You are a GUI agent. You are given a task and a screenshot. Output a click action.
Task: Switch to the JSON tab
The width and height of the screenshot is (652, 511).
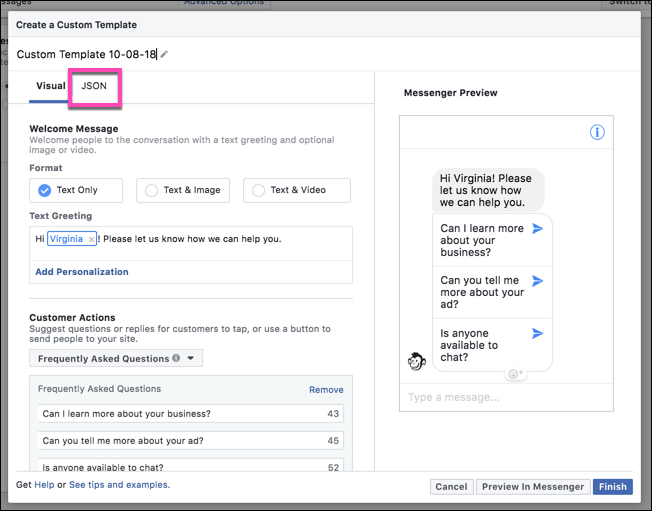tap(94, 86)
